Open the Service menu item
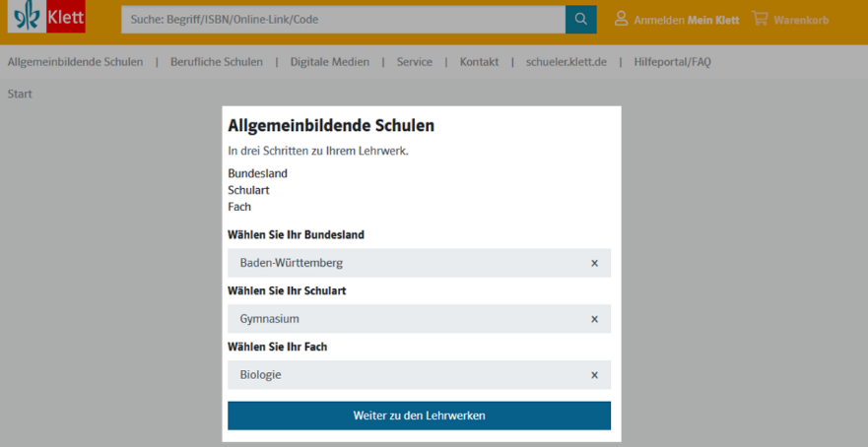Image resolution: width=868 pixels, height=447 pixels. (414, 62)
